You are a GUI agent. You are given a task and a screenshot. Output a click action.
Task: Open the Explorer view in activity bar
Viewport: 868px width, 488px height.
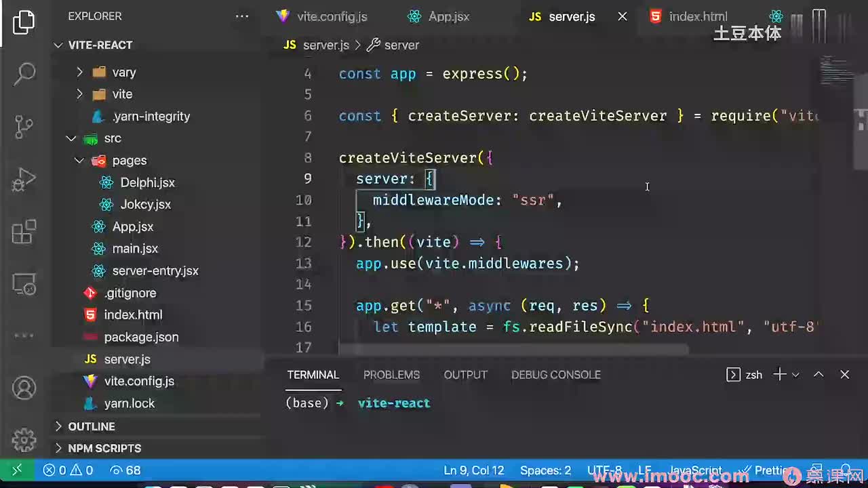click(24, 22)
